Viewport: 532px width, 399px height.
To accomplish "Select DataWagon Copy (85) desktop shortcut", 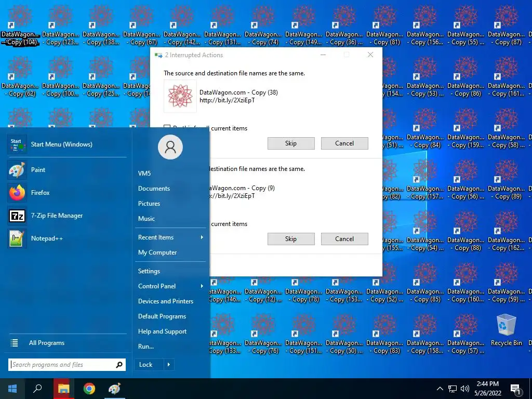I will point(425,282).
